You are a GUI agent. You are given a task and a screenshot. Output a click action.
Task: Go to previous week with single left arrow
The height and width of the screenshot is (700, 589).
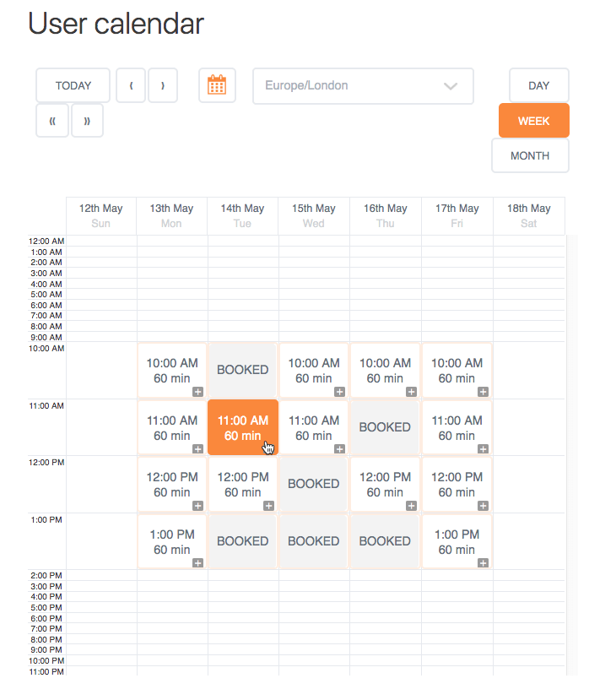coord(131,85)
